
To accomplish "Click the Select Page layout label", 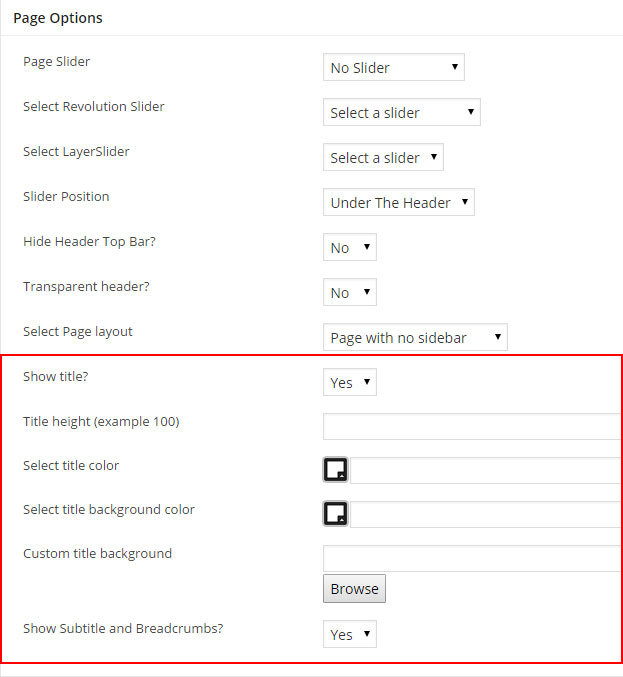I will [78, 331].
